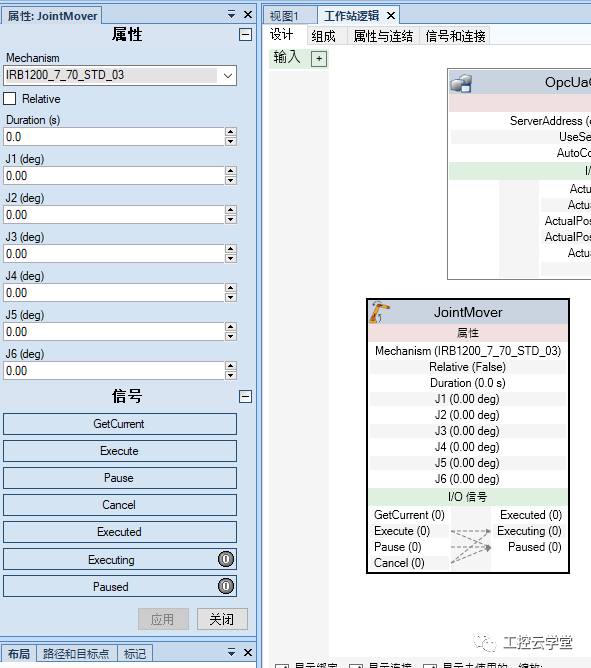591x668 pixels.
Task: Switch to the 布局 tab
Action: click(19, 654)
